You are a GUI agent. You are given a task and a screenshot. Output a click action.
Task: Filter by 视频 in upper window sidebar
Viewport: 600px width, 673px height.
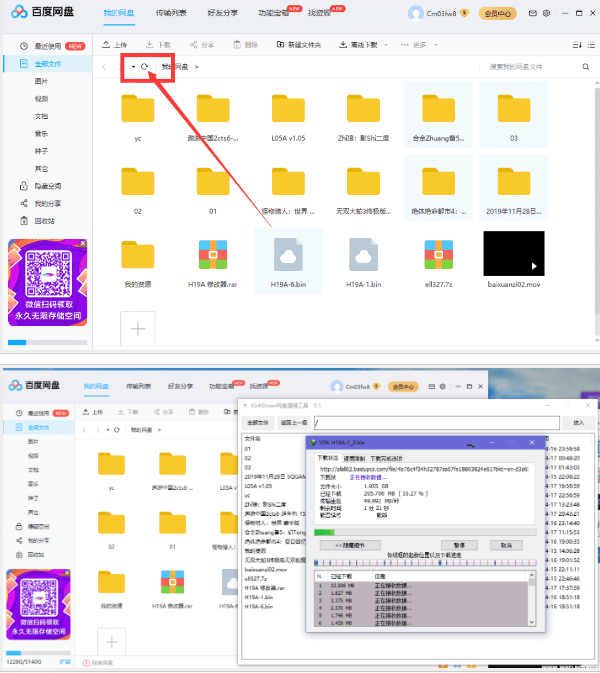coord(41,99)
